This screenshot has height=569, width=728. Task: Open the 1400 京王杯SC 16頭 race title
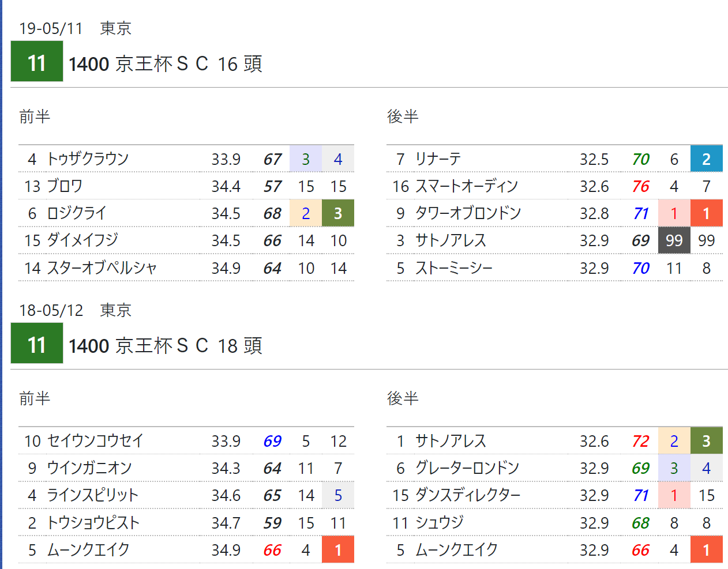point(165,63)
